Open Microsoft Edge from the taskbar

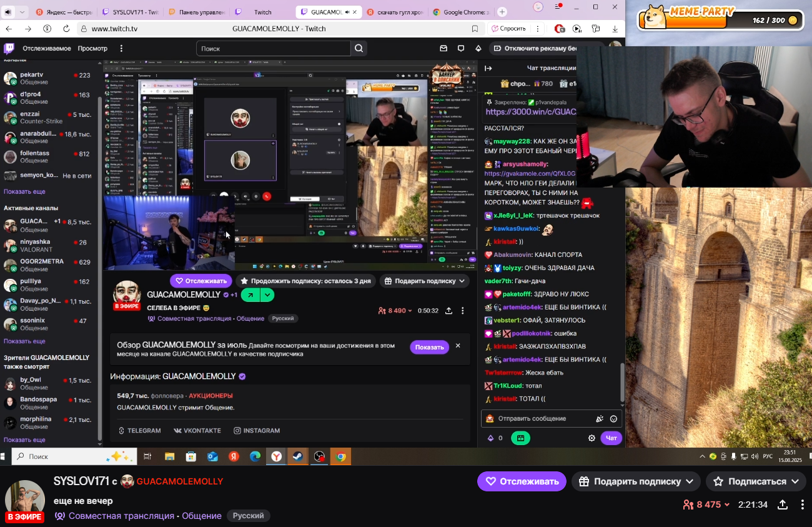255,457
